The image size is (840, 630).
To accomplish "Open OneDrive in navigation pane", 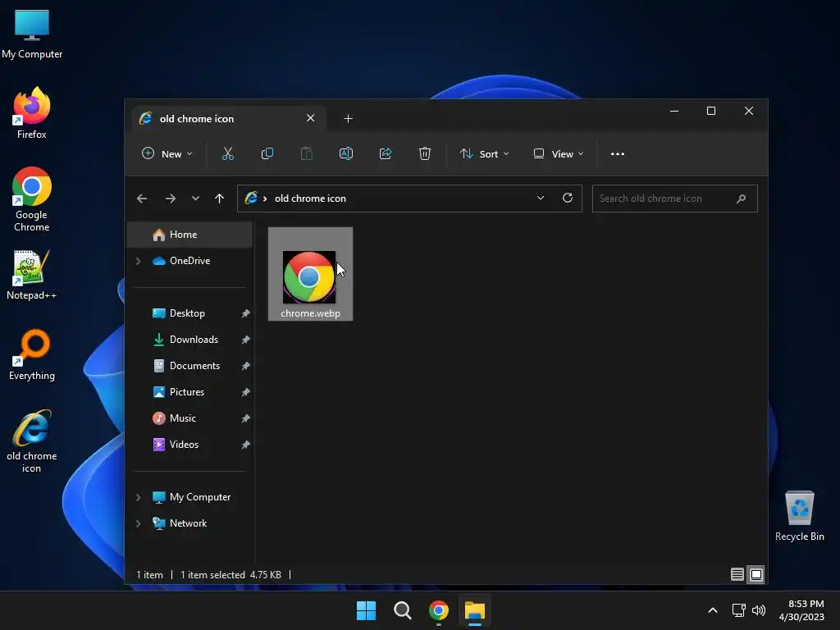I will pos(190,261).
